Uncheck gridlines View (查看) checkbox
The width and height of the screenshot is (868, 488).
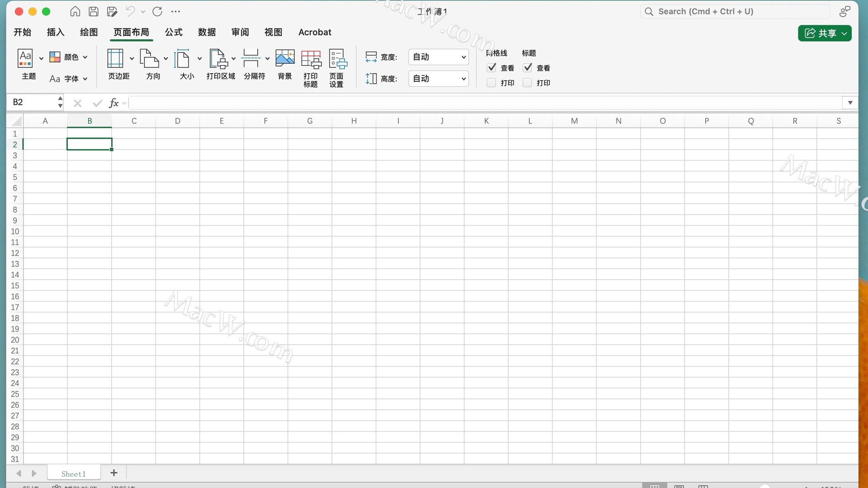tap(491, 68)
